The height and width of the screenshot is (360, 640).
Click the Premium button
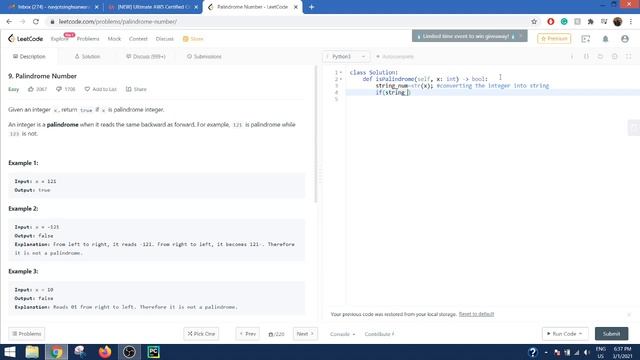coord(554,38)
